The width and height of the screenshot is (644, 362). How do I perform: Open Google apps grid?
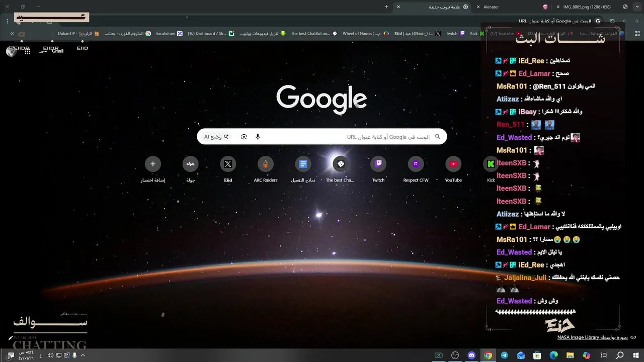click(x=27, y=51)
